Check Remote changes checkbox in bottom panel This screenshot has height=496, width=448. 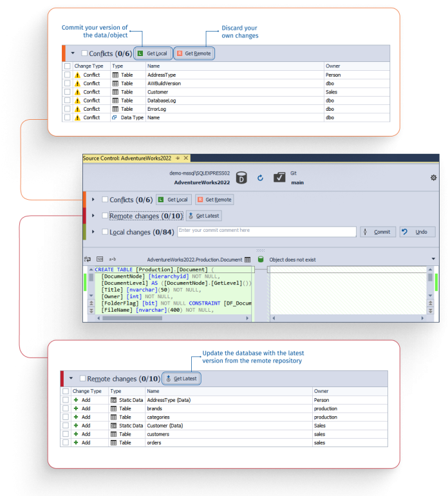pos(82,378)
